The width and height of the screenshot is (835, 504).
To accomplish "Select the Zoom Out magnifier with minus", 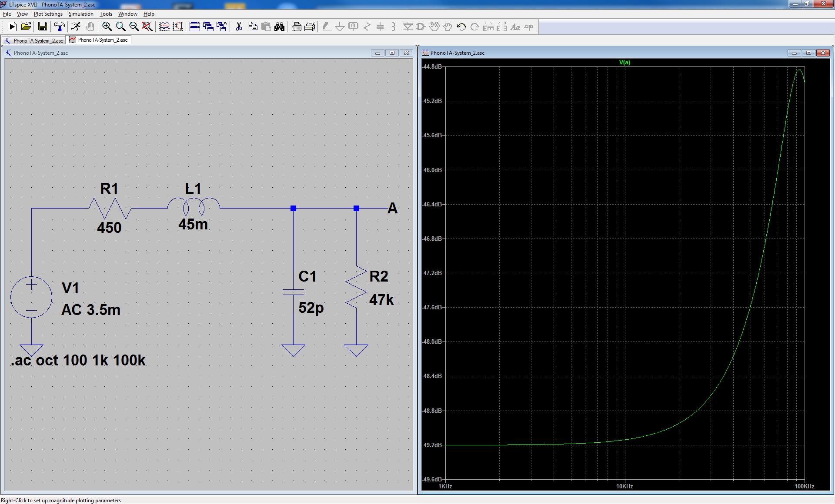I will [134, 27].
